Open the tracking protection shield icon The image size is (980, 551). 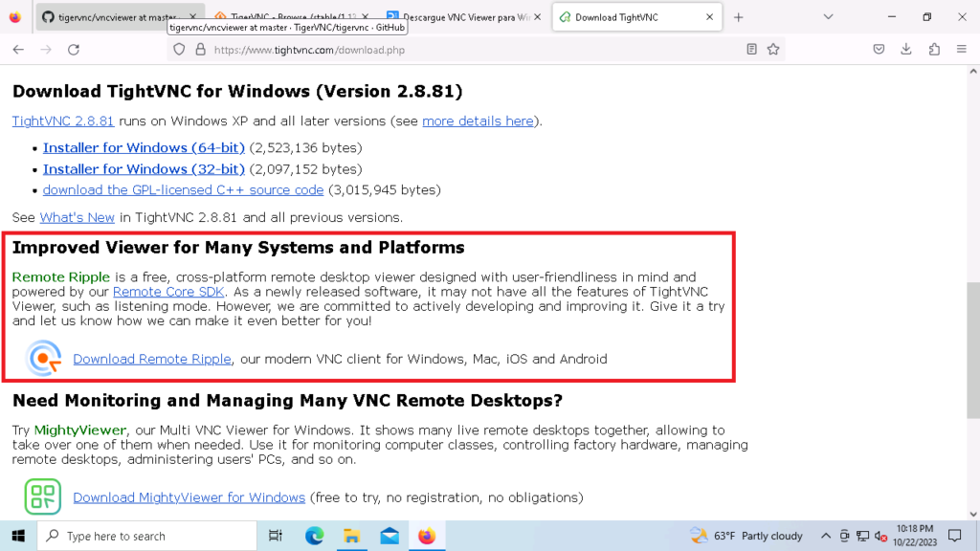tap(179, 50)
